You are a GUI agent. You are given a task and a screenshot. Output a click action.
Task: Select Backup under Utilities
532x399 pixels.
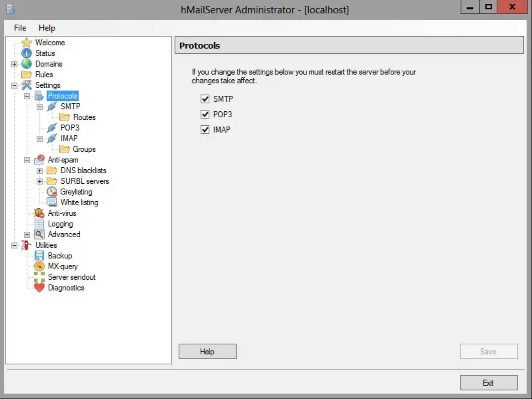(60, 256)
